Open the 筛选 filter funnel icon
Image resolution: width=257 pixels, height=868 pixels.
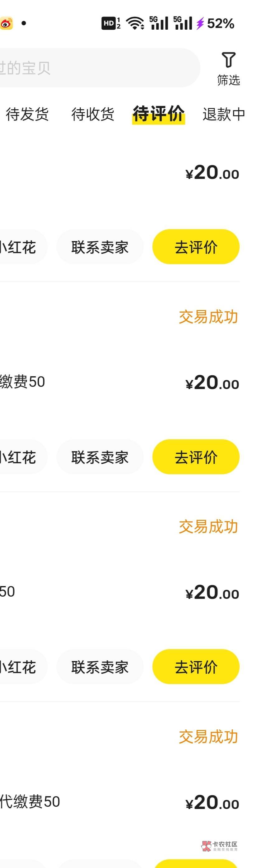pyautogui.click(x=228, y=61)
